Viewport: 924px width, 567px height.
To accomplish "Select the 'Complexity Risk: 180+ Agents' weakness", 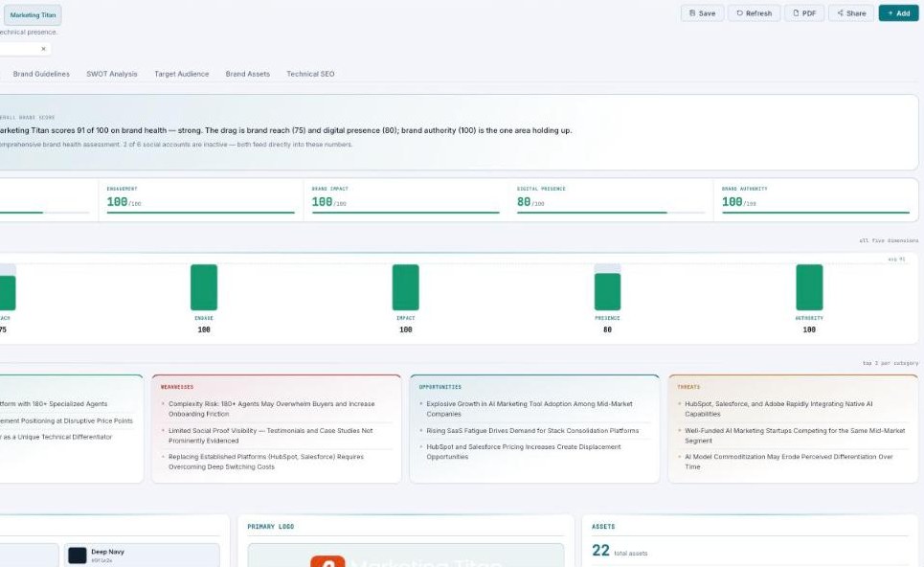I will (x=277, y=409).
